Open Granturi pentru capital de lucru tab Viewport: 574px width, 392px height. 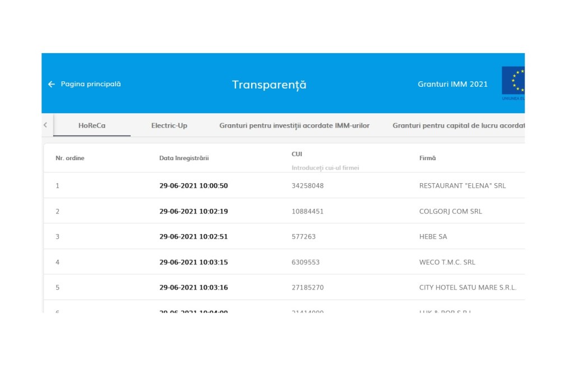(x=459, y=125)
